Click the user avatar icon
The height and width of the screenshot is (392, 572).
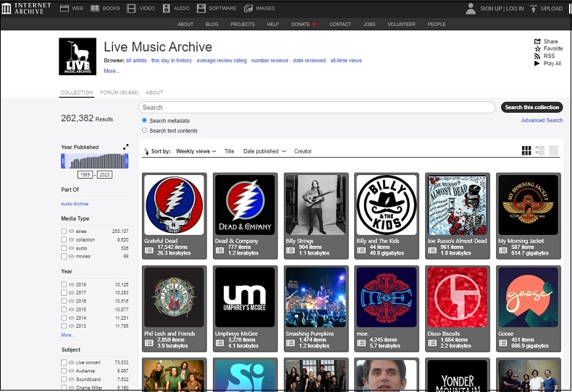point(471,9)
